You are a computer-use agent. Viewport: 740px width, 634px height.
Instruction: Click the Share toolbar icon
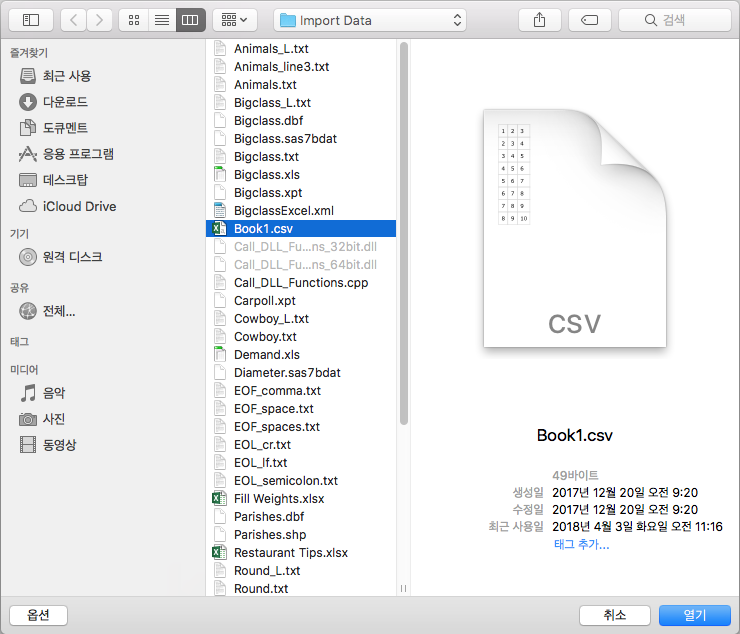click(x=539, y=20)
